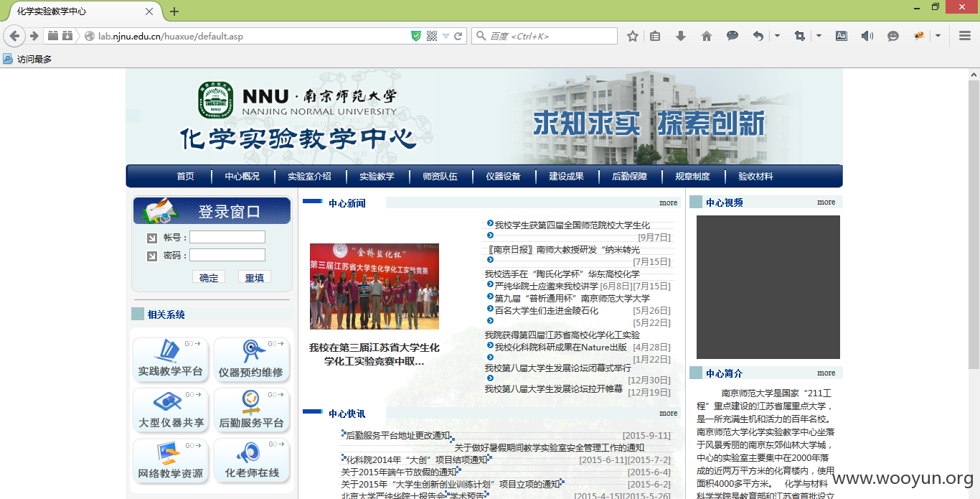Viewport: 980px width, 499px height.
Task: Open the 首页 navigation item
Action: tap(186, 177)
